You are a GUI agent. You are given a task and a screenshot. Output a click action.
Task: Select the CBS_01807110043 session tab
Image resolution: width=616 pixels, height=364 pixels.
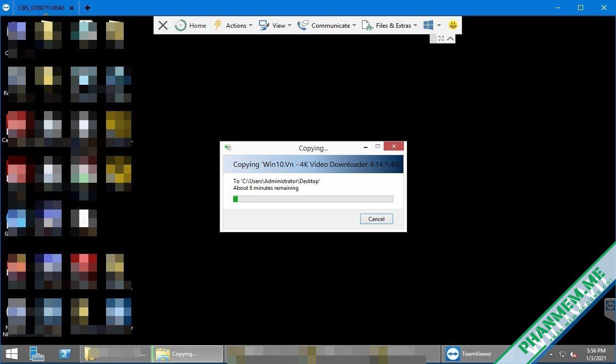[41, 8]
